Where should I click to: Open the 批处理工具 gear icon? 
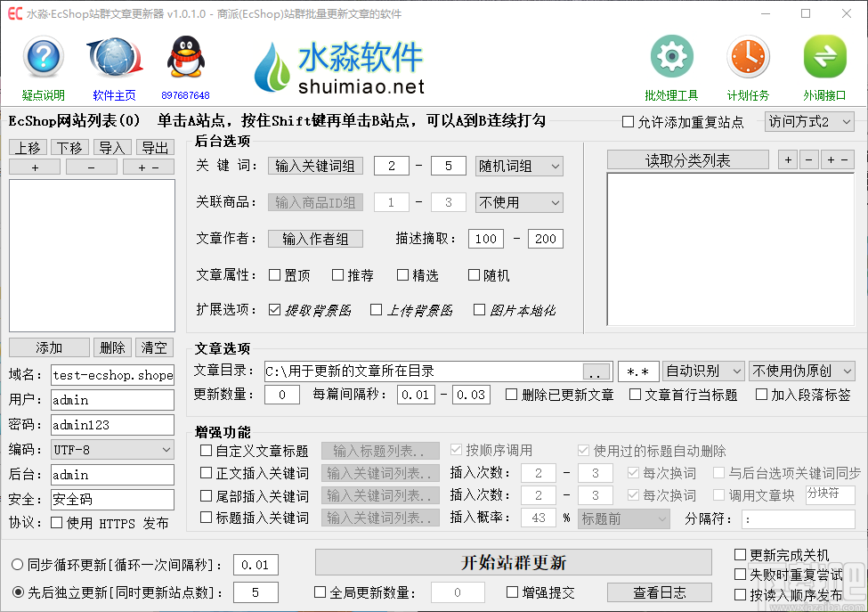click(671, 55)
